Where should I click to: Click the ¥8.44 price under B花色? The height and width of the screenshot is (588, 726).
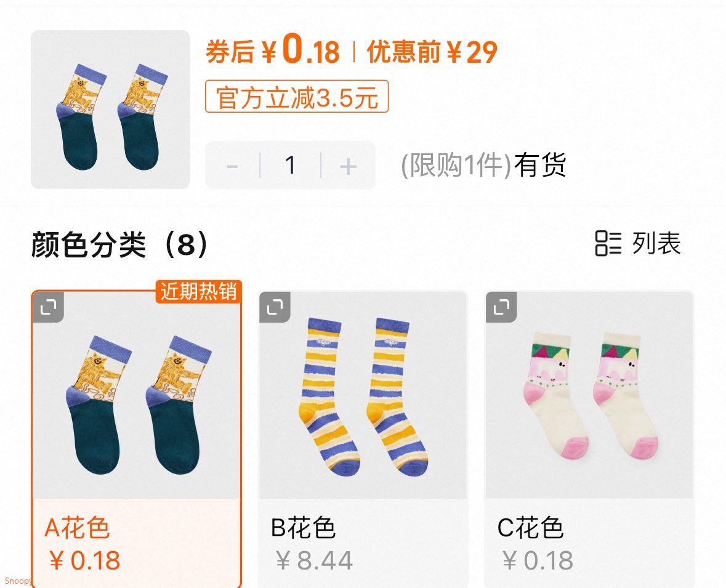[x=315, y=561]
